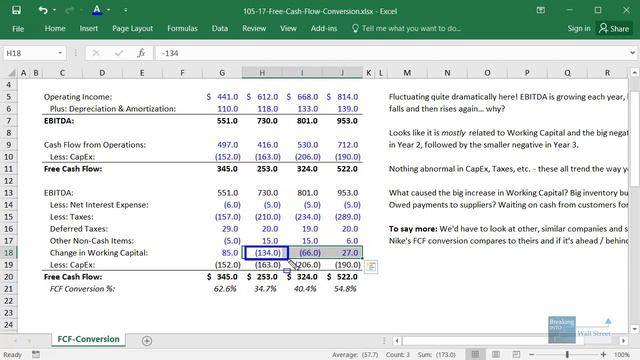Click the New sheet plus icon

147,340
